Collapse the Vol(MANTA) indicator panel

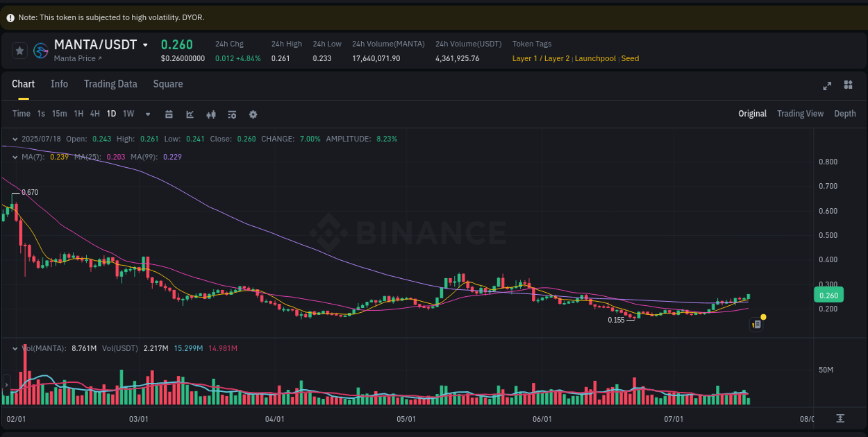tap(14, 348)
